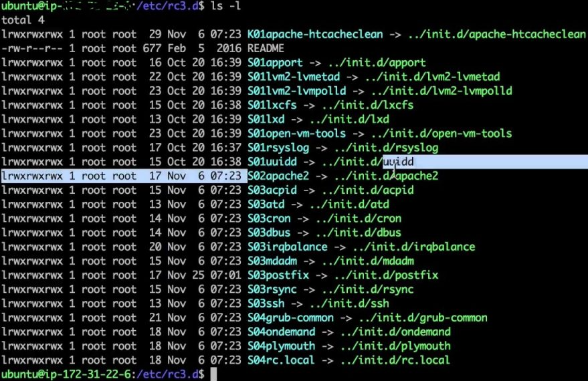Select the S04rc.local link name
Viewport: 588px width, 381px height.
pos(281,360)
